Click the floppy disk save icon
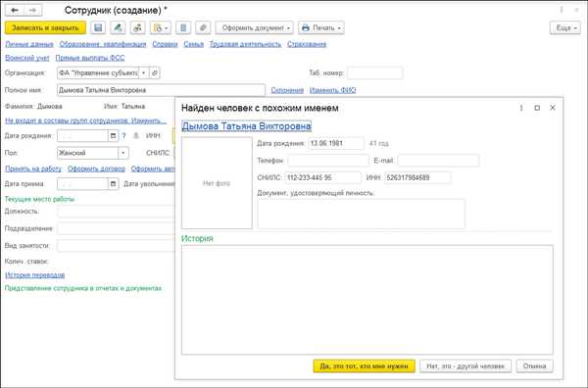 98,27
